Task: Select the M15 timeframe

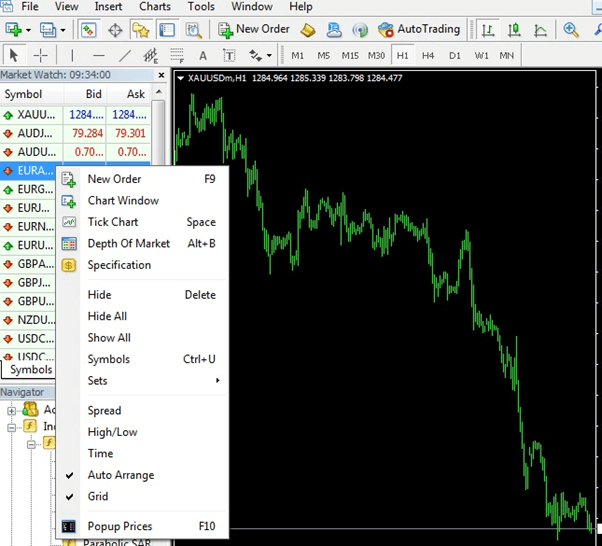Action: (350, 56)
